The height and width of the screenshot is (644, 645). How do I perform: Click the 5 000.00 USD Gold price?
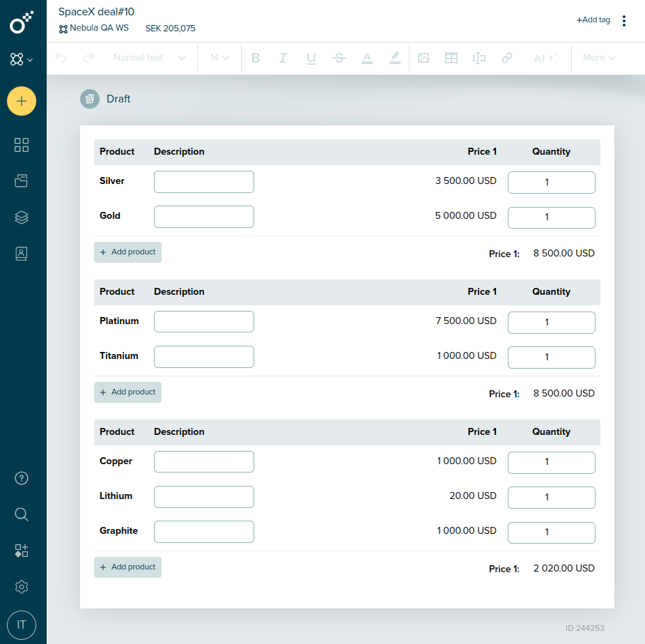tap(466, 215)
